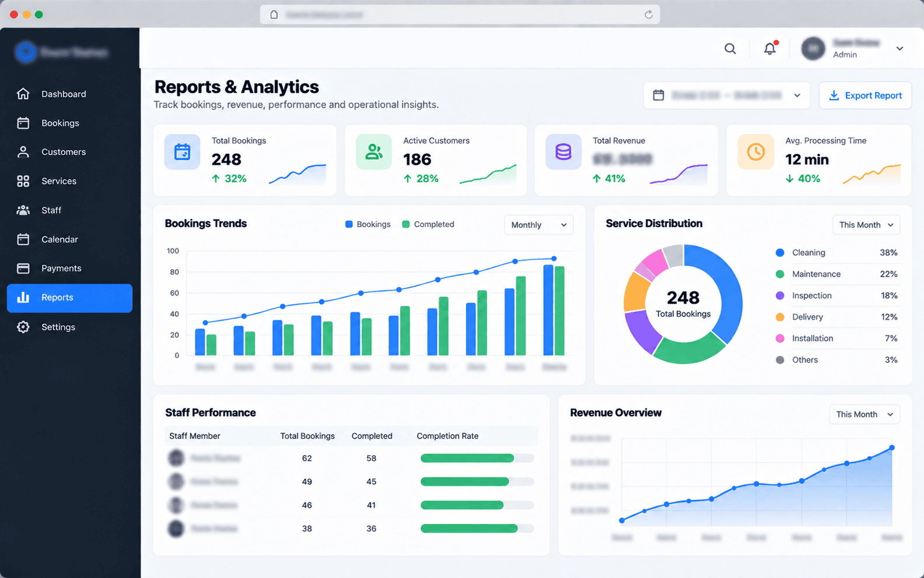Toggle the Bookings legend in Bookings Trends
924x578 pixels.
[368, 224]
